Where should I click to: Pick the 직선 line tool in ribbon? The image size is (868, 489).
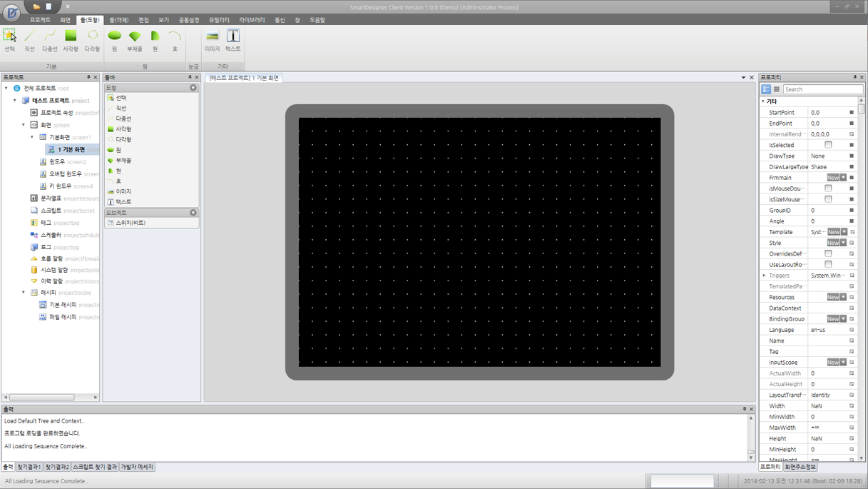coord(29,41)
